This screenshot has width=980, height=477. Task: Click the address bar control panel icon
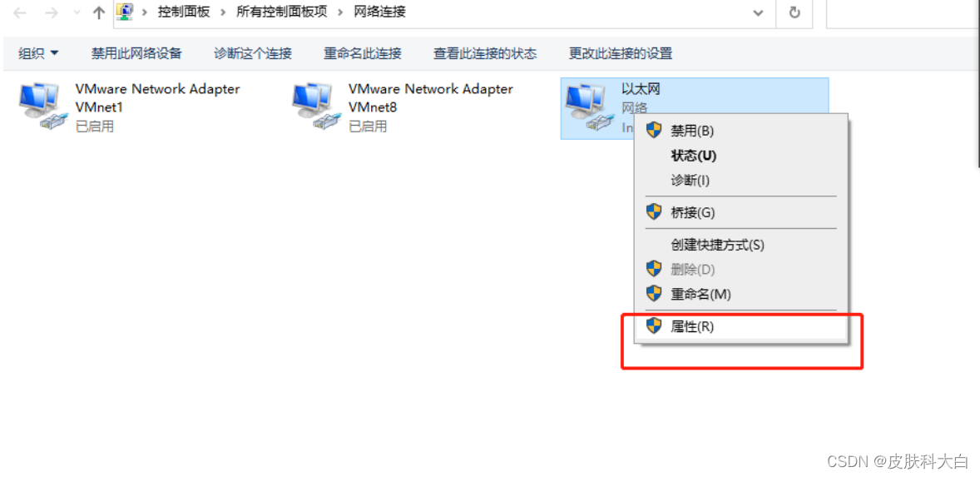(x=125, y=12)
